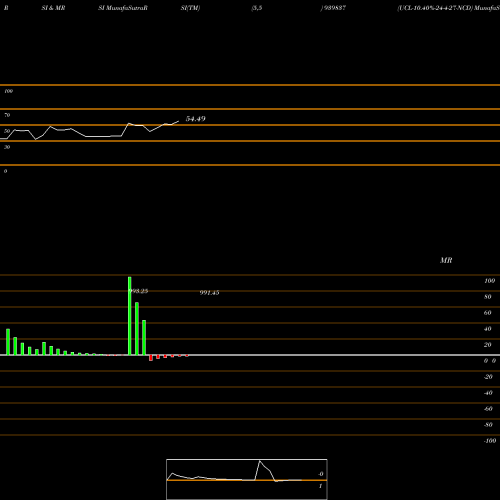This screenshot has height=500, width=500.
Task: Click the 993.25 price label near the tall green bar
Action: click(138, 291)
